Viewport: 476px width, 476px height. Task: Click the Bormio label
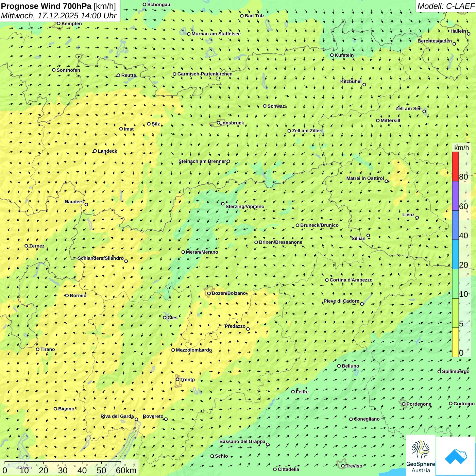[x=78, y=295]
